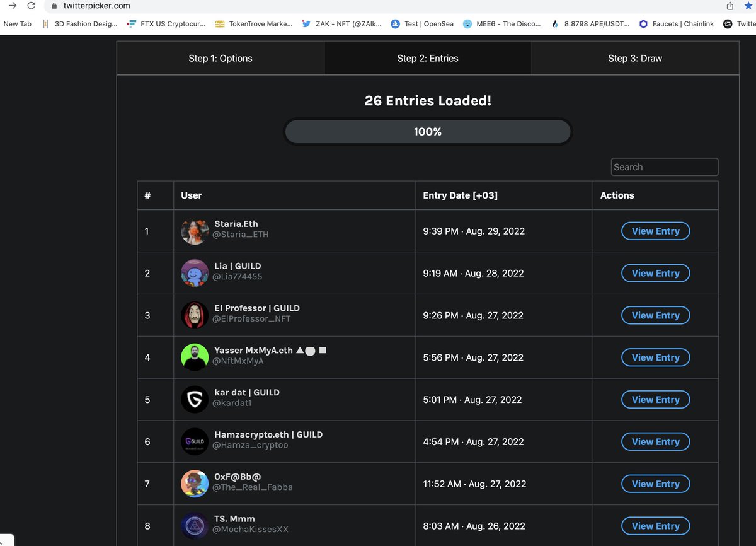Click Yasser MxMyA.eth green avatar
This screenshot has height=546, width=756.
point(195,357)
